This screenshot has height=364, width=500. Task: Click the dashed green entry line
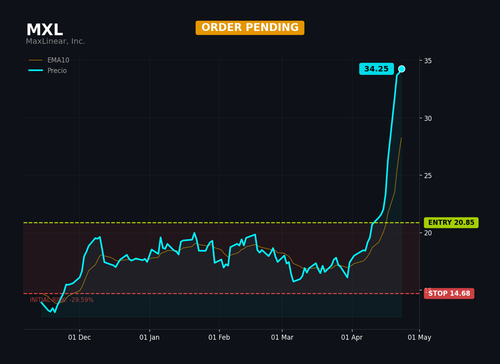coord(221,222)
